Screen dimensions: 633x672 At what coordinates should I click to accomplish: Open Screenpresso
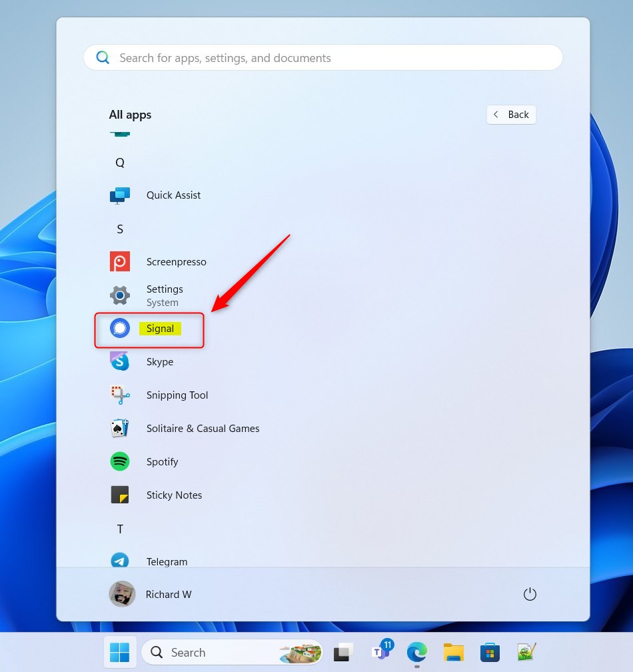click(176, 261)
